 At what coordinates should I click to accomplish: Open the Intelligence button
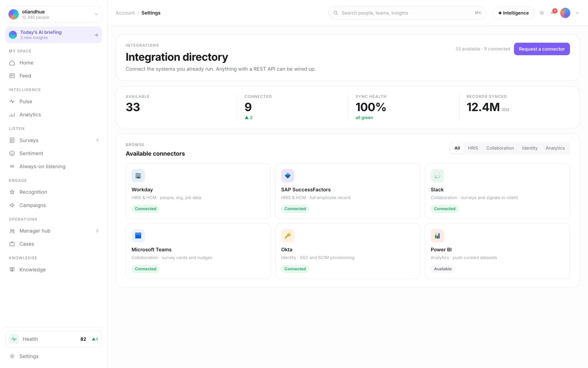click(x=513, y=13)
